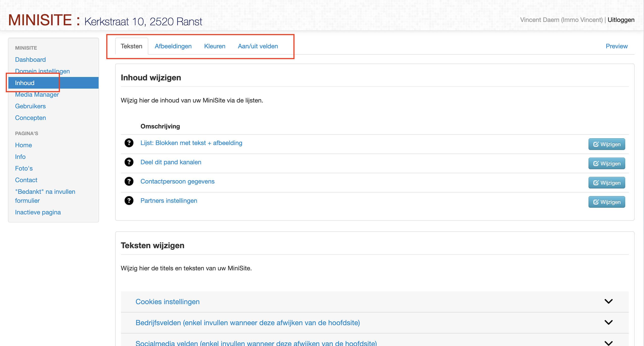The image size is (644, 346).
Task: Open the Preview link
Action: pyautogui.click(x=616, y=46)
